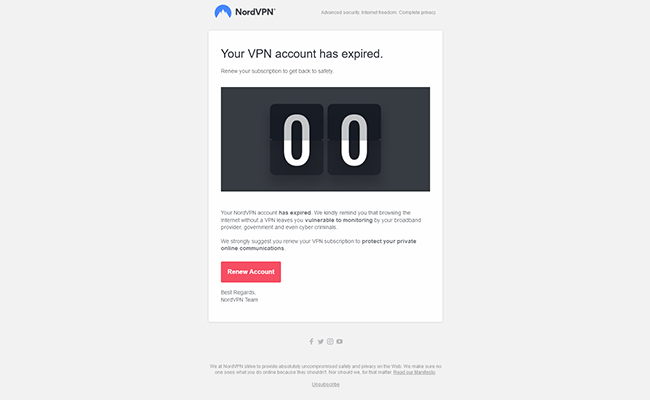The width and height of the screenshot is (650, 400).
Task: Click the right zero countdown digit
Action: [x=354, y=139]
